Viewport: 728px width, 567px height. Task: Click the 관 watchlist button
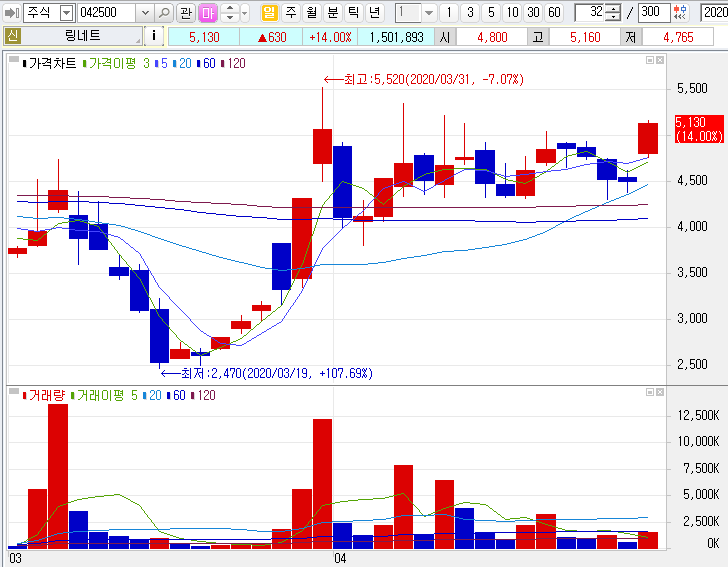point(186,13)
